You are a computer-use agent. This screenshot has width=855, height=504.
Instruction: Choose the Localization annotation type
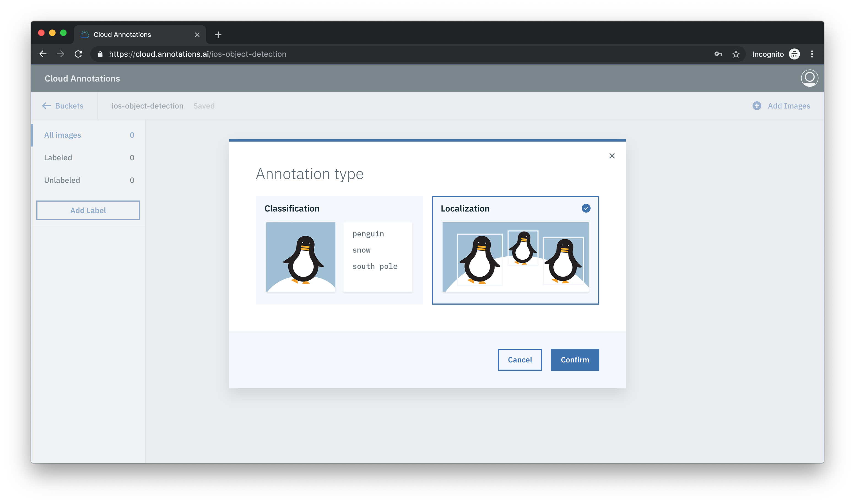[515, 250]
